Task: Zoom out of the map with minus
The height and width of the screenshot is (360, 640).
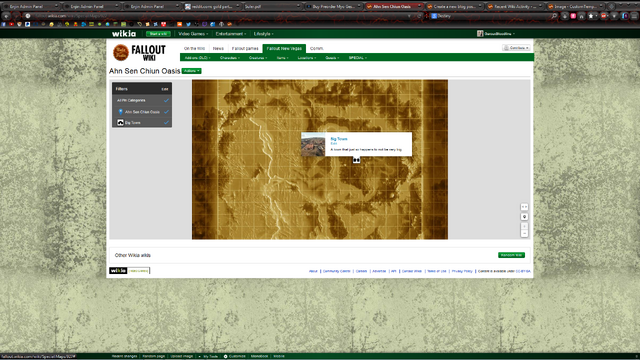Action: click(x=524, y=233)
